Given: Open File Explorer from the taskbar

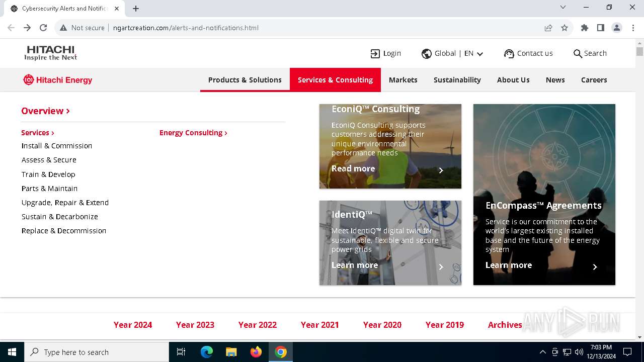Looking at the screenshot, I should click(231, 352).
